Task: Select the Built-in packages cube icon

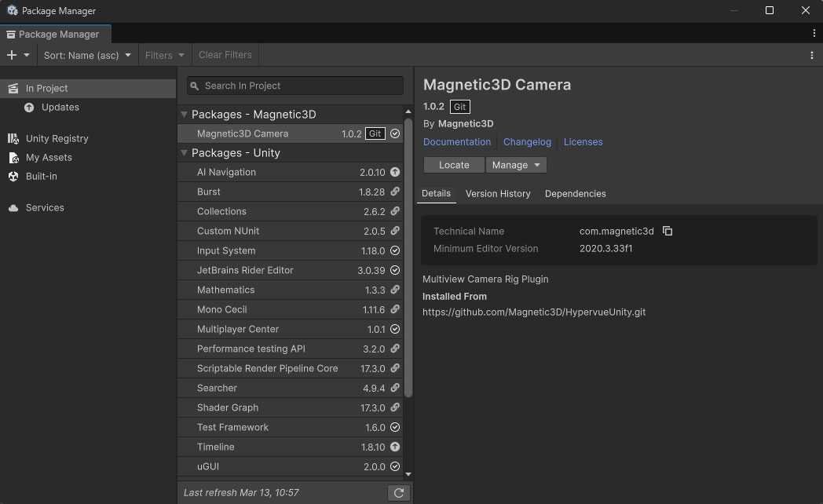Action: 13,177
